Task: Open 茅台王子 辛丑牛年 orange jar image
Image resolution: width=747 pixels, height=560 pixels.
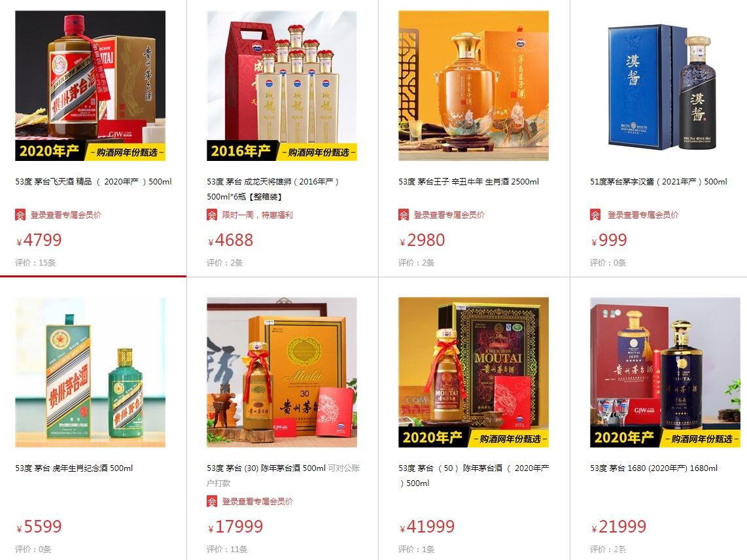Action: (474, 86)
